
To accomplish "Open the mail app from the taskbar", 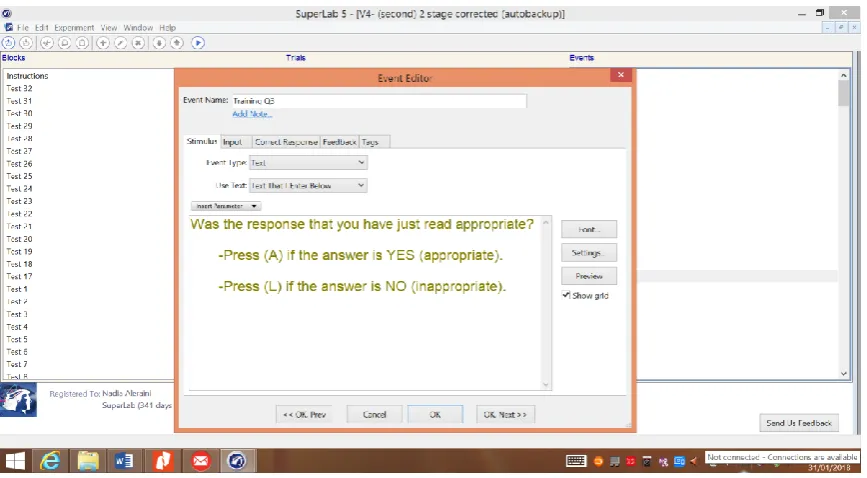I will pos(201,460).
